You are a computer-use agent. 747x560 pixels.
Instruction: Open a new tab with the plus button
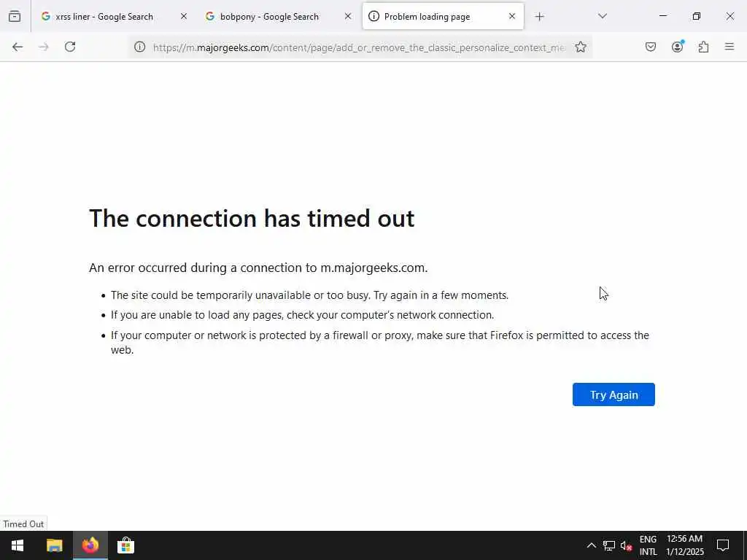[539, 17]
